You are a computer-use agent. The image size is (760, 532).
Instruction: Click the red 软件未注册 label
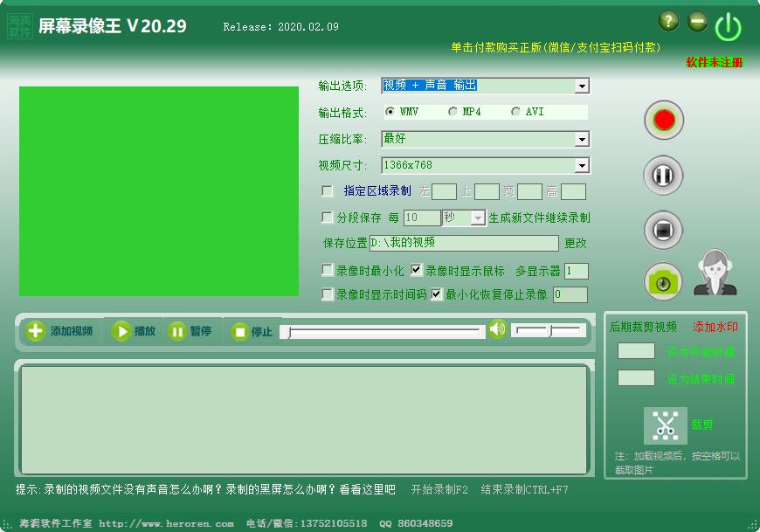714,63
